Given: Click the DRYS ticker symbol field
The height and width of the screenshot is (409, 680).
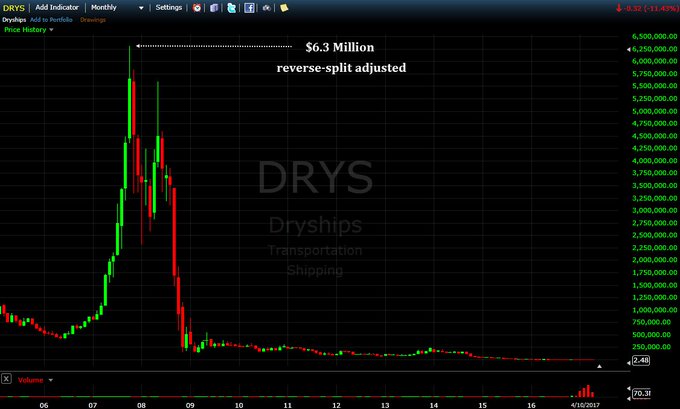Looking at the screenshot, I should [x=14, y=8].
